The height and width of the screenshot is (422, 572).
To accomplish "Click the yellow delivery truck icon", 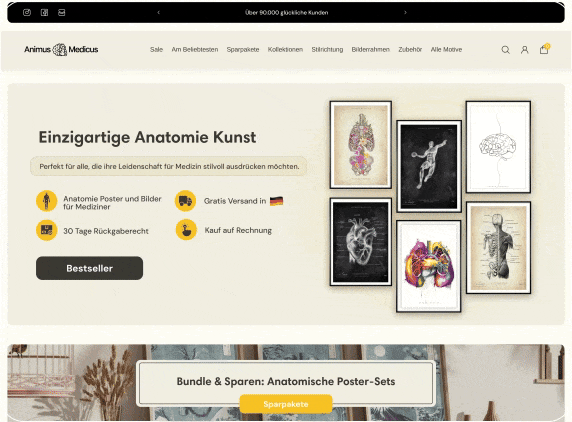I will pos(185,201).
